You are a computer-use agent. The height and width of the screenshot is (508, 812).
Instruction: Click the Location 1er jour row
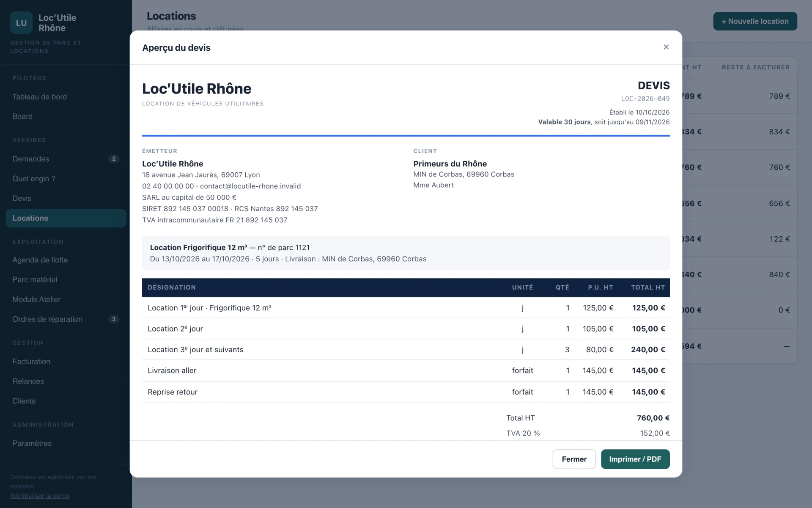(x=406, y=308)
